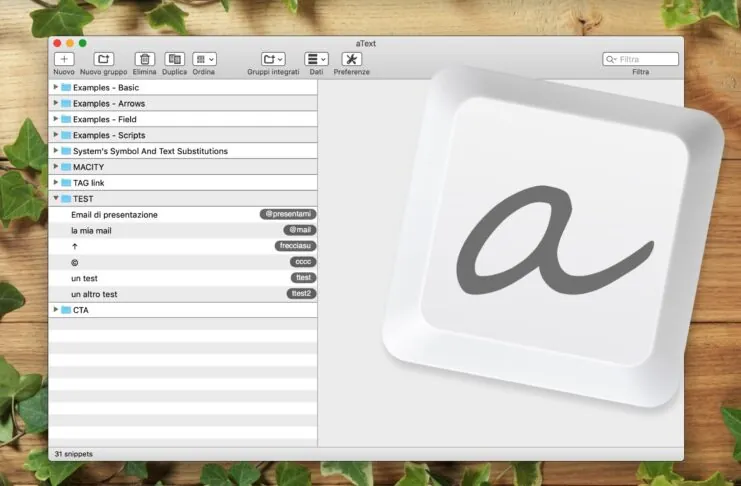The height and width of the screenshot is (486, 741).
Task: Expand the CTA group
Action: click(56, 310)
